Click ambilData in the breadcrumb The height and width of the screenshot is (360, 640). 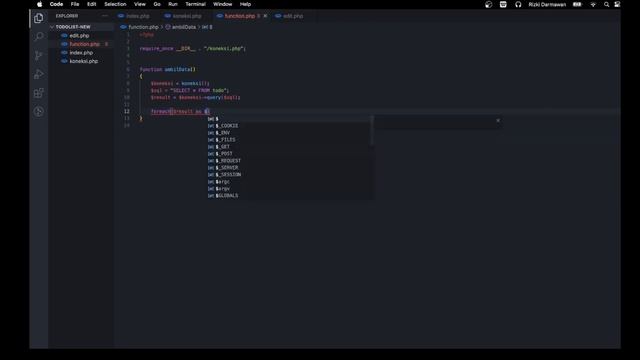[184, 27]
